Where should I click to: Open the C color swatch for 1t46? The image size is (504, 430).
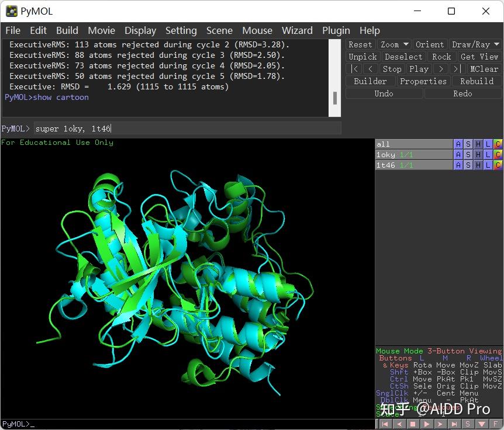[x=498, y=165]
